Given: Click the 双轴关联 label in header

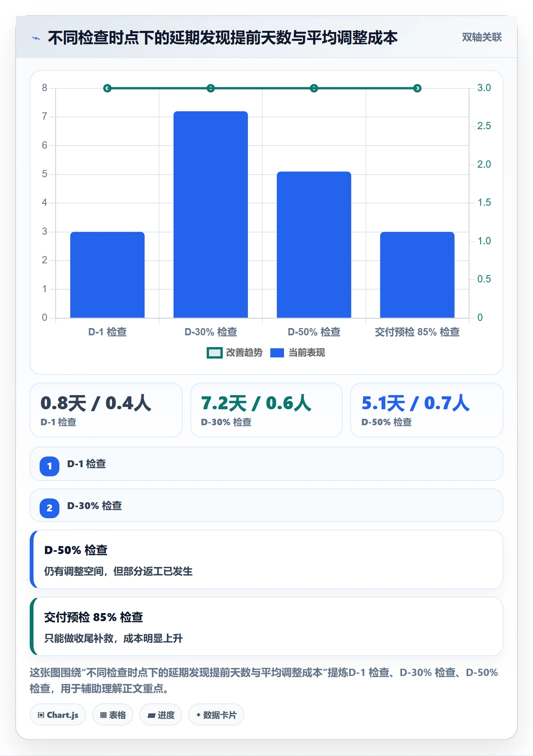Looking at the screenshot, I should click(x=482, y=37).
